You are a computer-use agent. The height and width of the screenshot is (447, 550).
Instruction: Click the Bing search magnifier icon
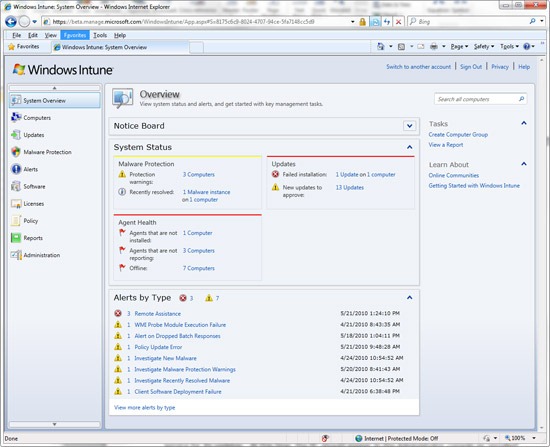(x=532, y=21)
